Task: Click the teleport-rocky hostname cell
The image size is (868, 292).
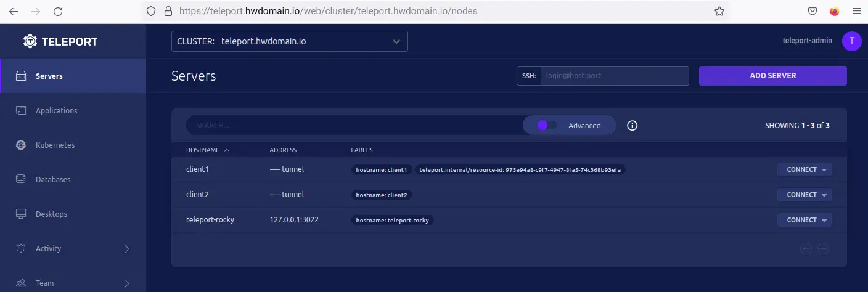Action: coord(210,220)
